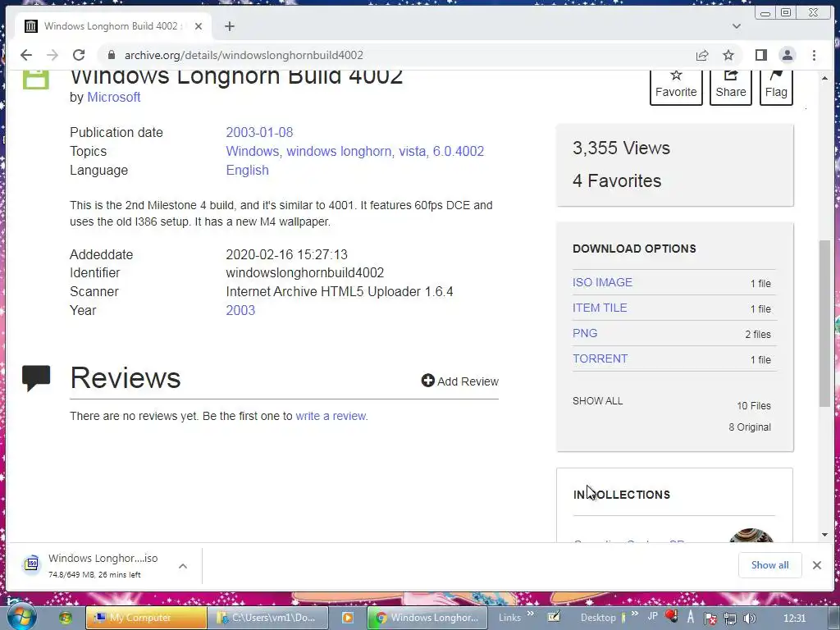Download the TORRENT file
This screenshot has height=630, width=840.
coord(600,359)
